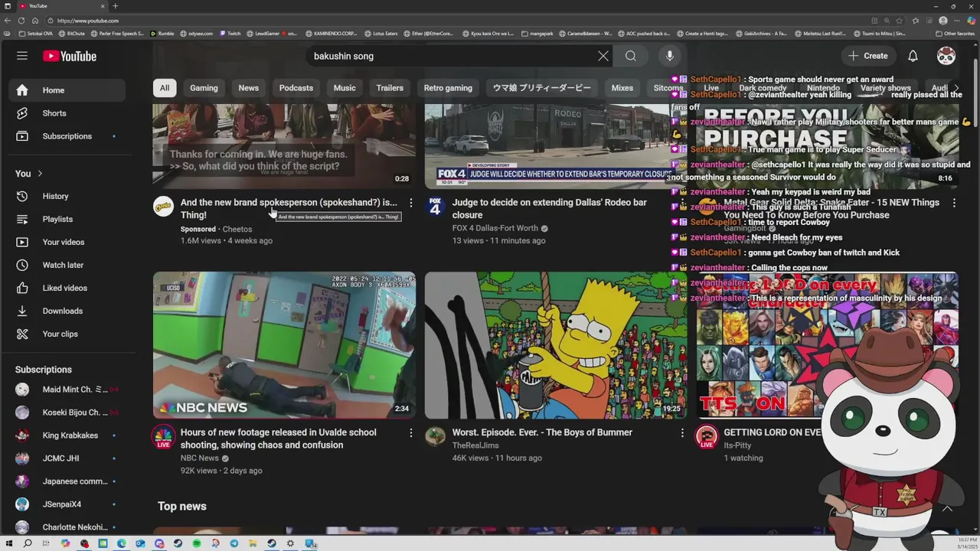Screen dimensions: 980x551
Task: Click the YouTube logo
Action: pyautogui.click(x=70, y=56)
